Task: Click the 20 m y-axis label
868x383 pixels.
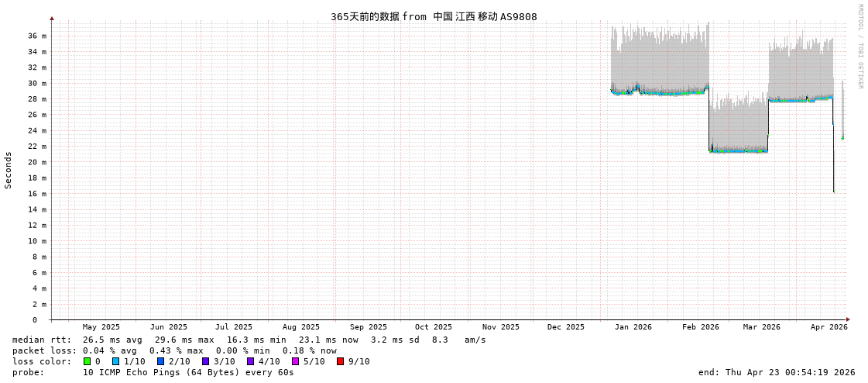Action: click(x=36, y=162)
